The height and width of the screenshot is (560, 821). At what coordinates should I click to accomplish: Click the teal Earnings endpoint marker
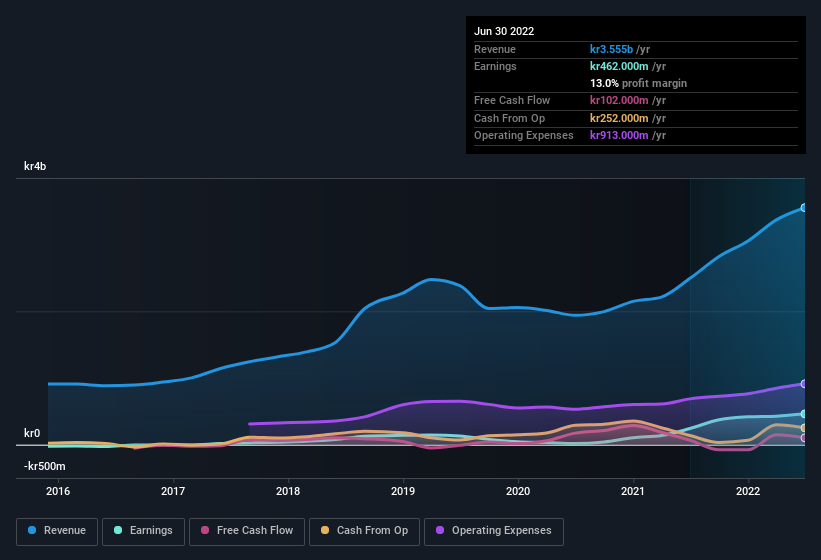click(x=804, y=414)
